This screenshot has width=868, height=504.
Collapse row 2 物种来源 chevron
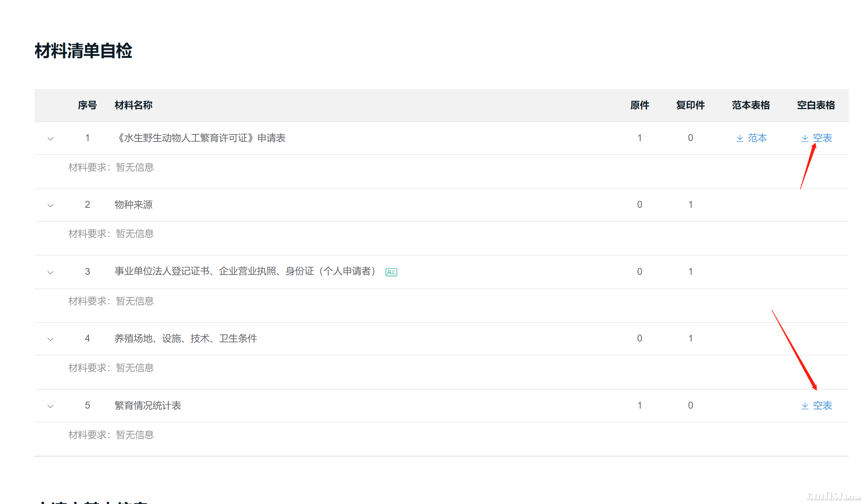point(51,205)
